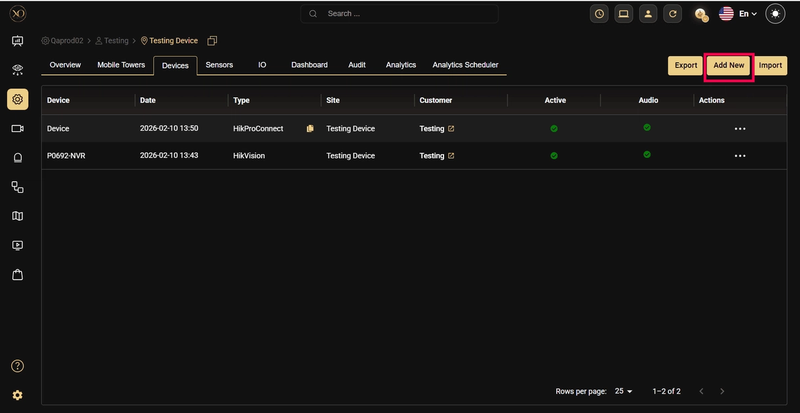Screen dimensions: 800x413
Task: Click P0692-NVR device name cell
Action: [66, 156]
